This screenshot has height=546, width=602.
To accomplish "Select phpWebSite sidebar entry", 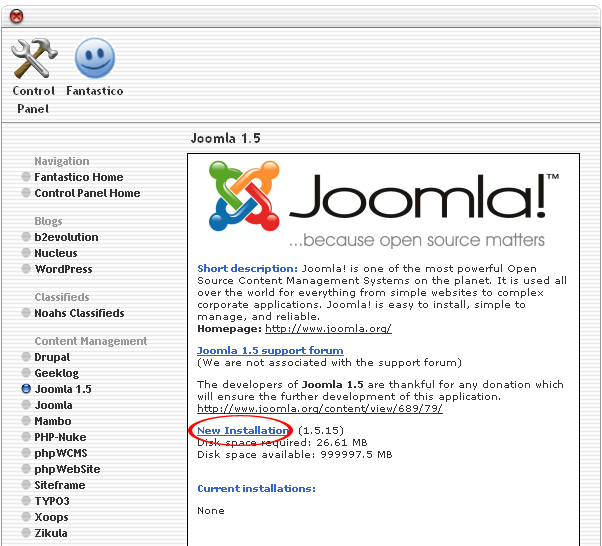I will (67, 469).
